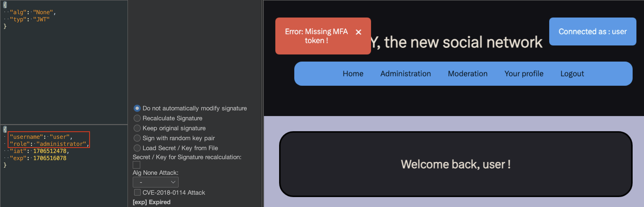Dismiss the Missing MFA token error
644x207 pixels.
click(358, 32)
